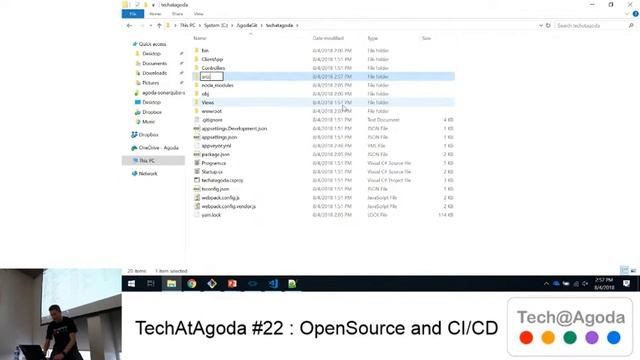Open the Action Center notifications

click(627, 284)
